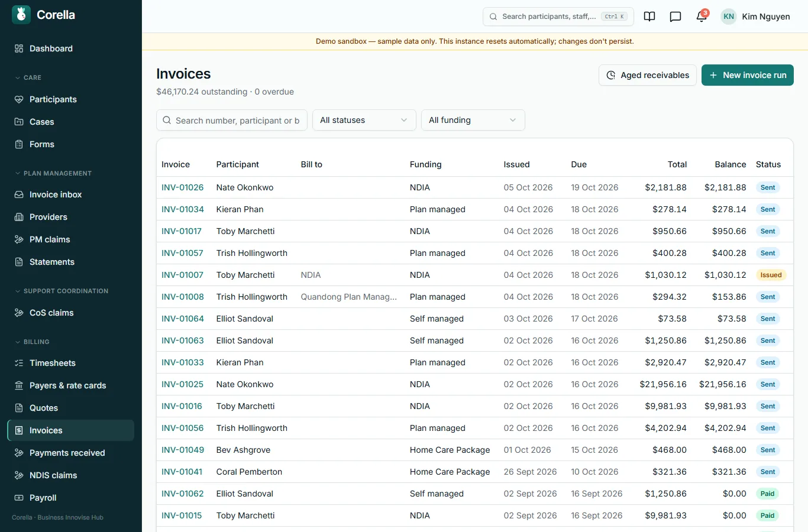Click the CoS claims icon

tap(19, 313)
